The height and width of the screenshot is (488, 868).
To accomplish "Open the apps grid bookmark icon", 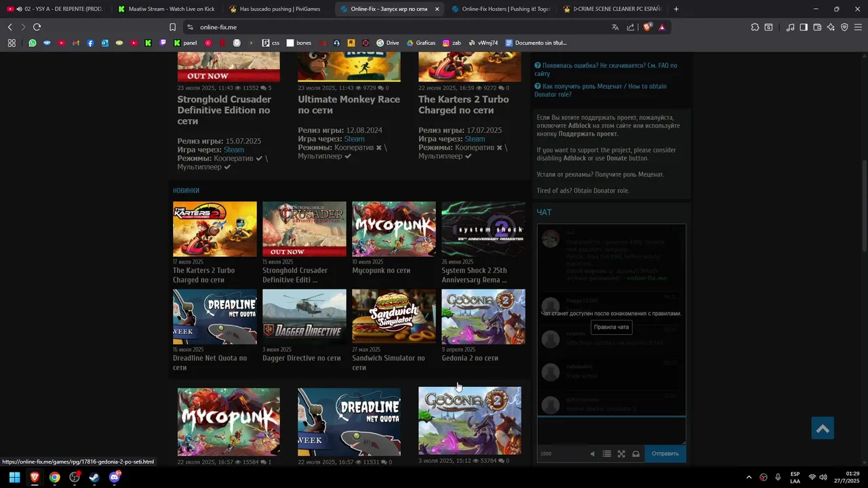I will pos(12,43).
